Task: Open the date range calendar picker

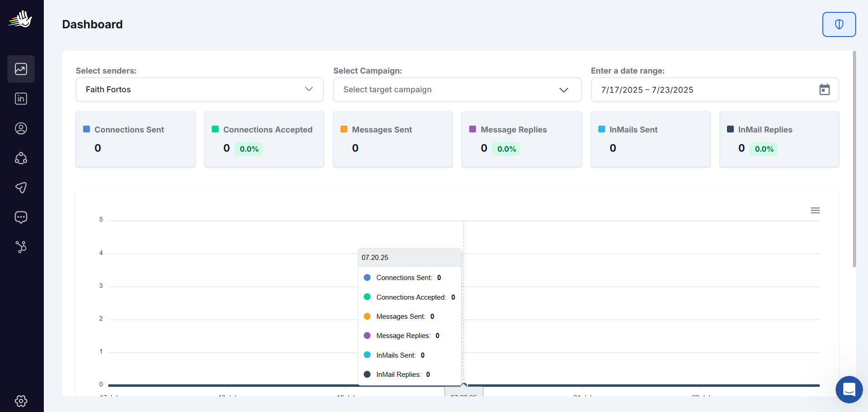Action: click(825, 90)
